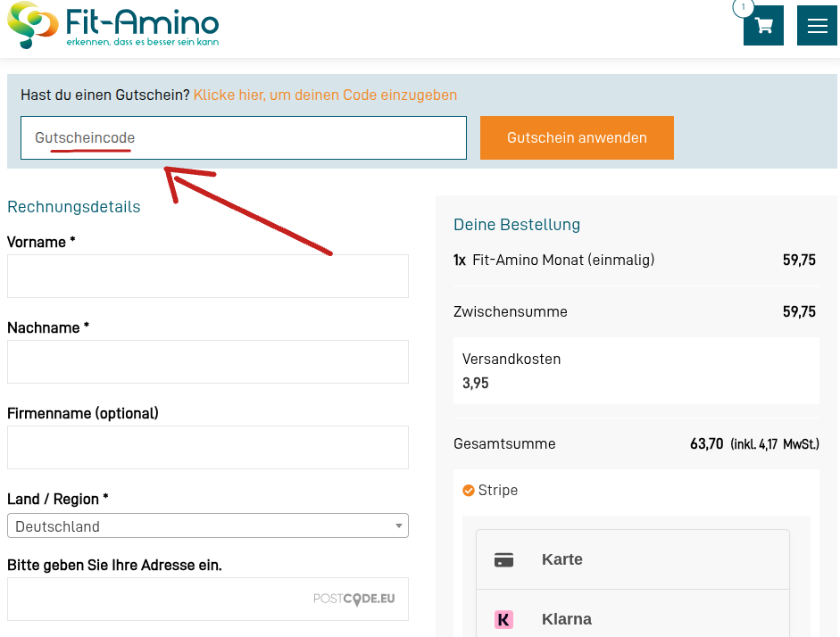The image size is (840, 637).
Task: Click the cart item count badge
Action: [x=743, y=7]
